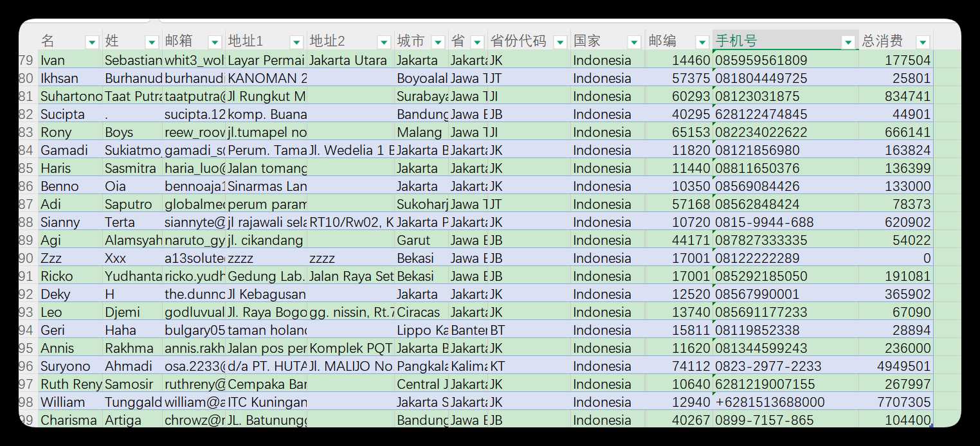Click phone number 0815-9944-688
Image resolution: width=980 pixels, height=446 pixels.
785,222
